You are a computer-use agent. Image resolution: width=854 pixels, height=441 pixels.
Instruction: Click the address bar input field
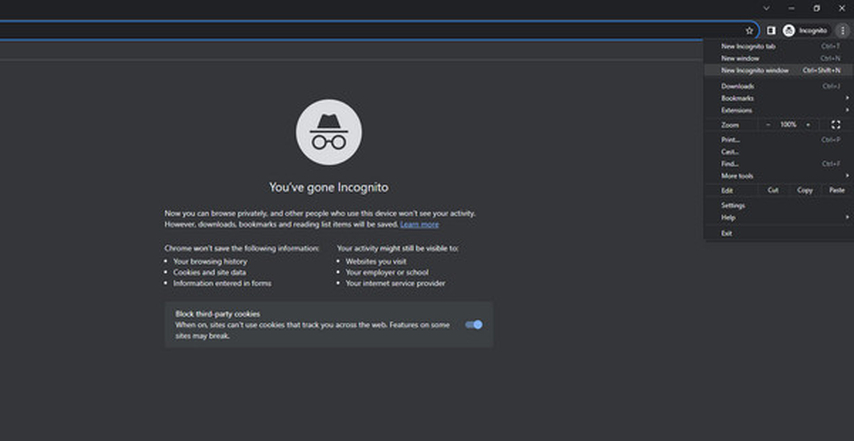tap(370, 31)
